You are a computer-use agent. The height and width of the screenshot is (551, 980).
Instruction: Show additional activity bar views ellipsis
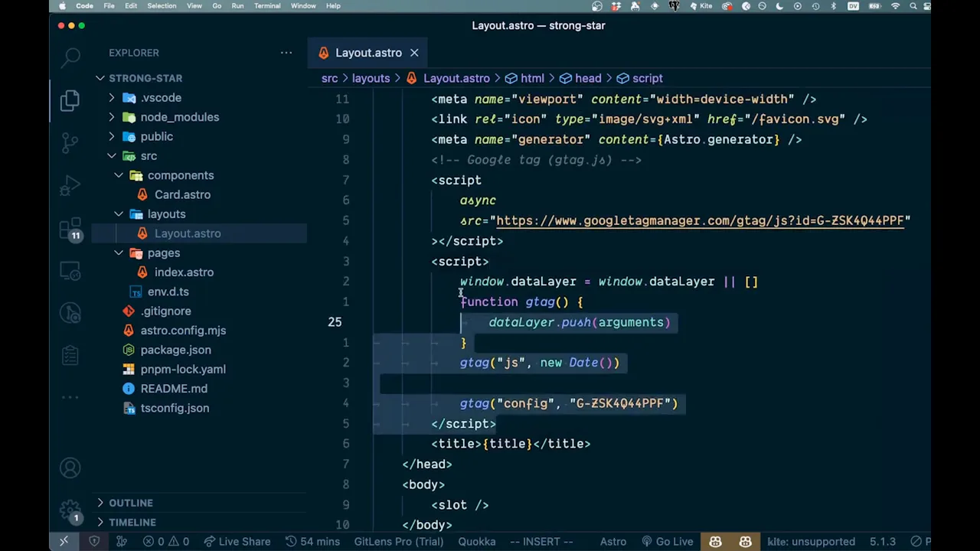pos(70,397)
